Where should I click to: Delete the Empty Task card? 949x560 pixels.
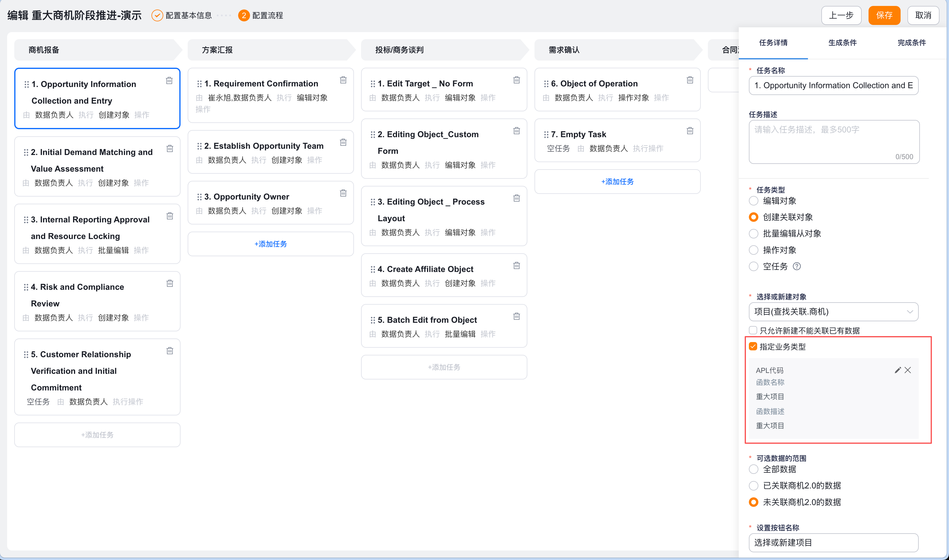(690, 131)
